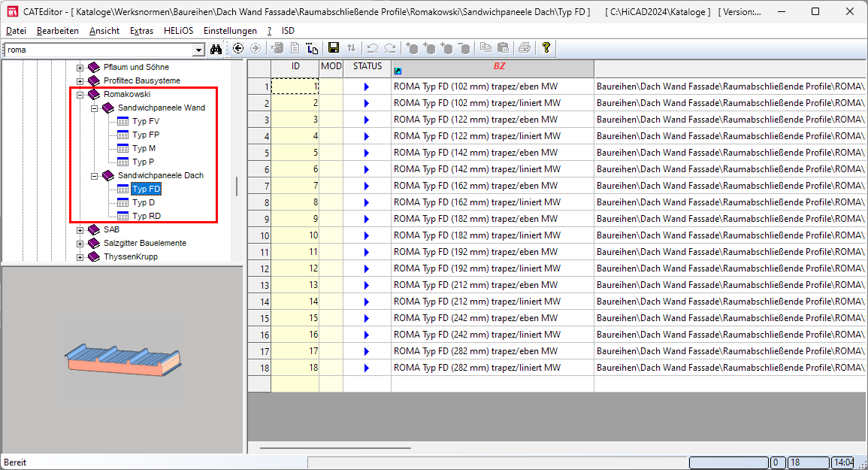Click the status arrow for Typ FD (122 mm) trapez/liniert
The width and height of the screenshot is (868, 470).
coord(367,136)
